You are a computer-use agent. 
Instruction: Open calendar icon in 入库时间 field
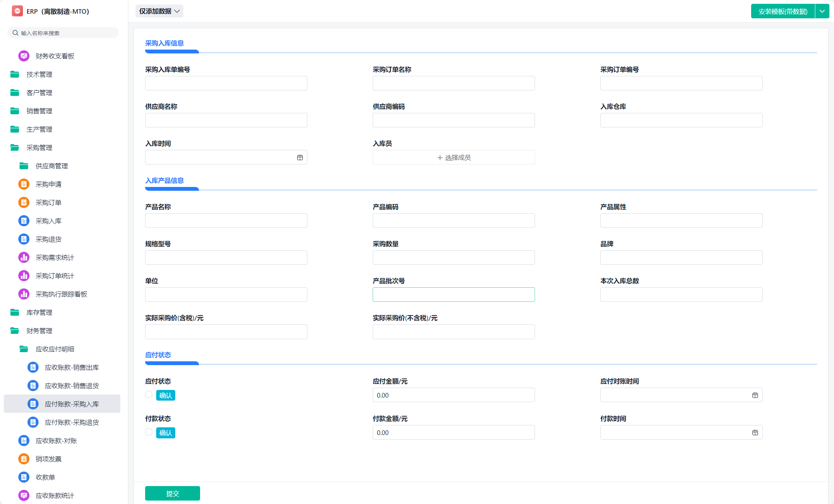click(300, 158)
